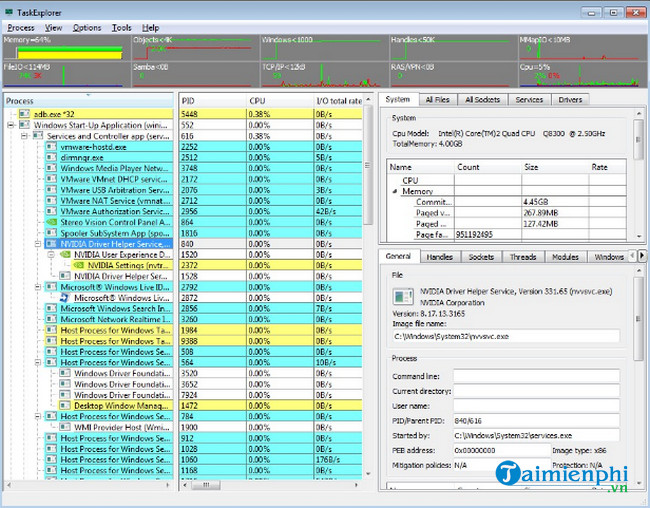Click the vmware-hostd.exe process icon
The height and width of the screenshot is (508, 650).
[51, 146]
